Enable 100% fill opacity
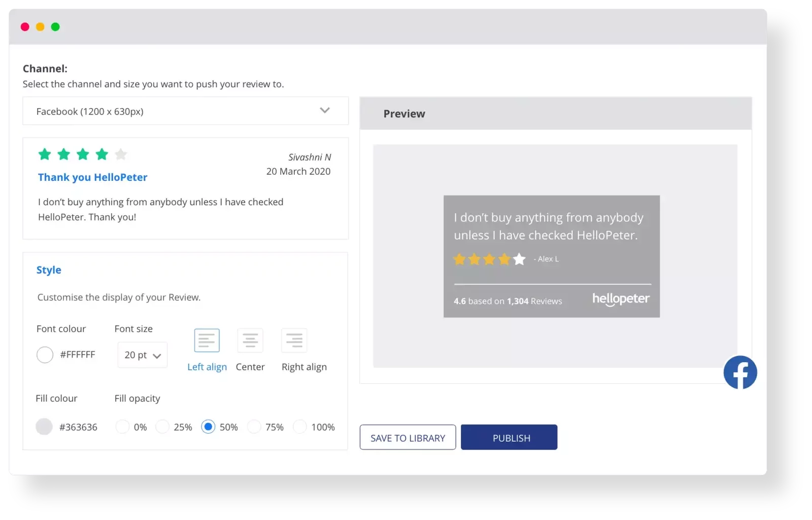 point(301,427)
